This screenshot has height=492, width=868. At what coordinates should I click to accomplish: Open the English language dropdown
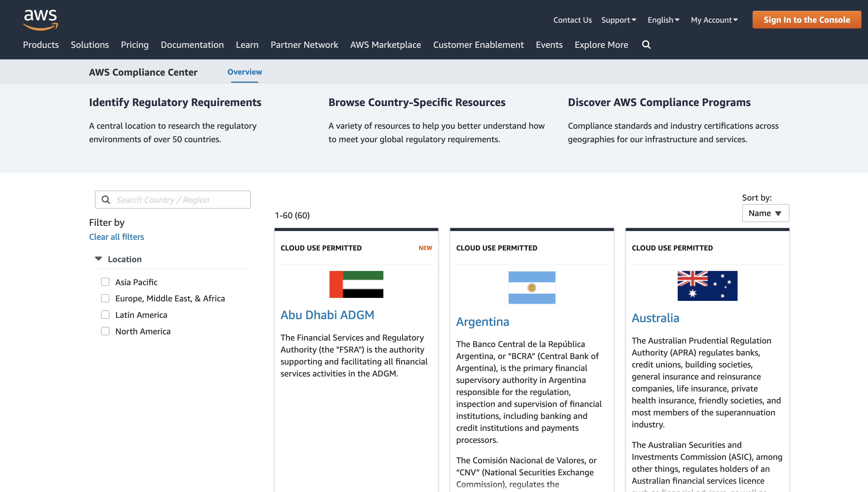pos(663,20)
